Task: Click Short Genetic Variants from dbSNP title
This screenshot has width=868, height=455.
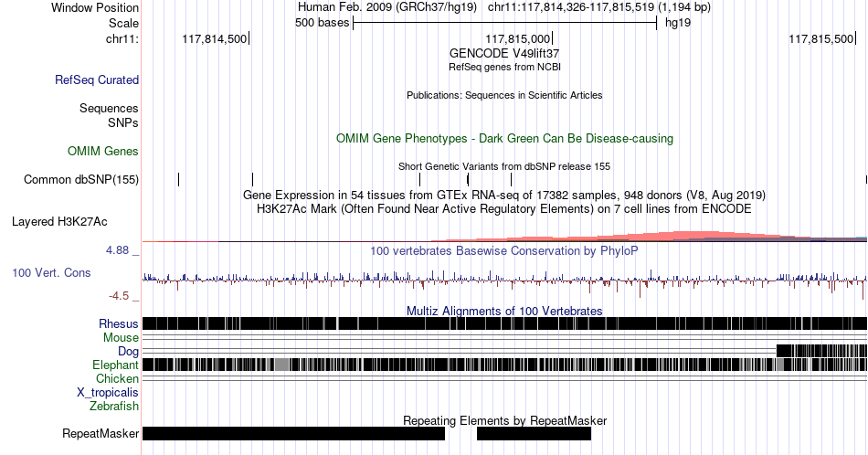Action: [504, 166]
